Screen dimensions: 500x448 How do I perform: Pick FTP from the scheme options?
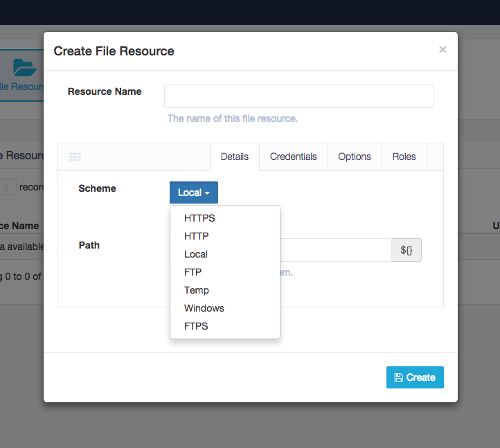pos(193,272)
